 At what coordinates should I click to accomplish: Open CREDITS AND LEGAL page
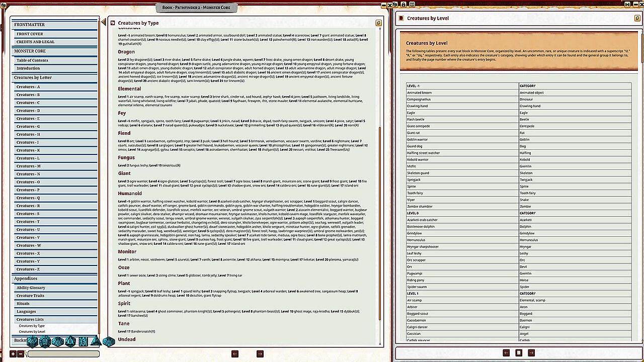click(x=55, y=42)
